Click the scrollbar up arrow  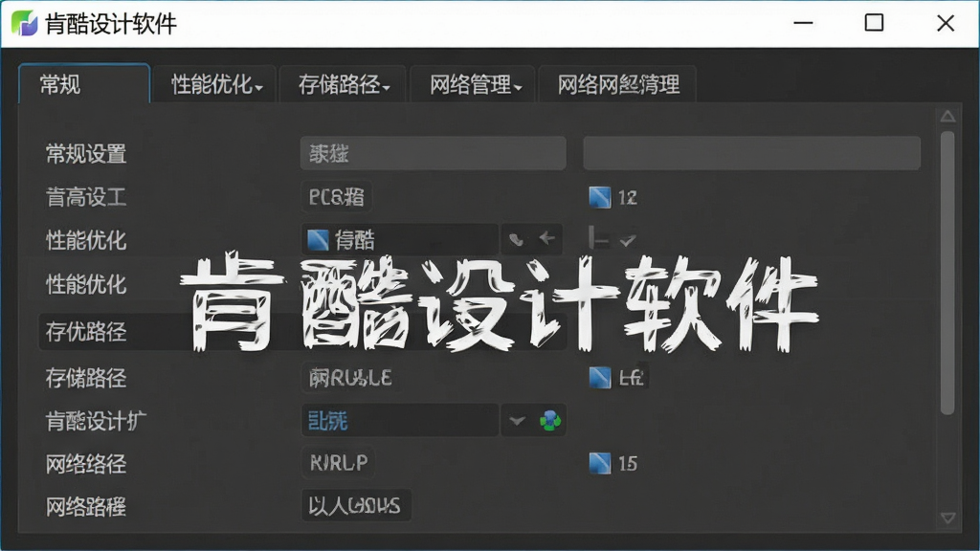coord(947,116)
